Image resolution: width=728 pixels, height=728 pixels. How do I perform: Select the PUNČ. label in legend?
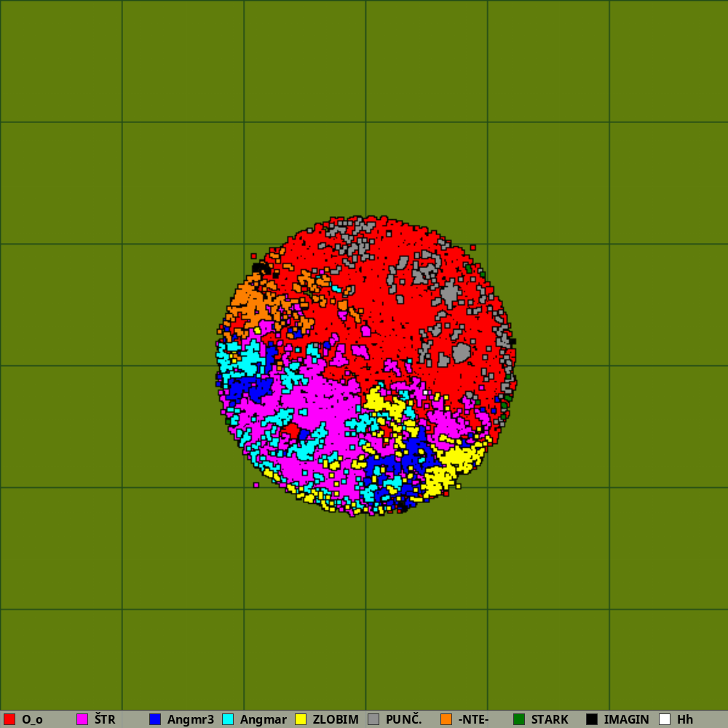[404, 719]
